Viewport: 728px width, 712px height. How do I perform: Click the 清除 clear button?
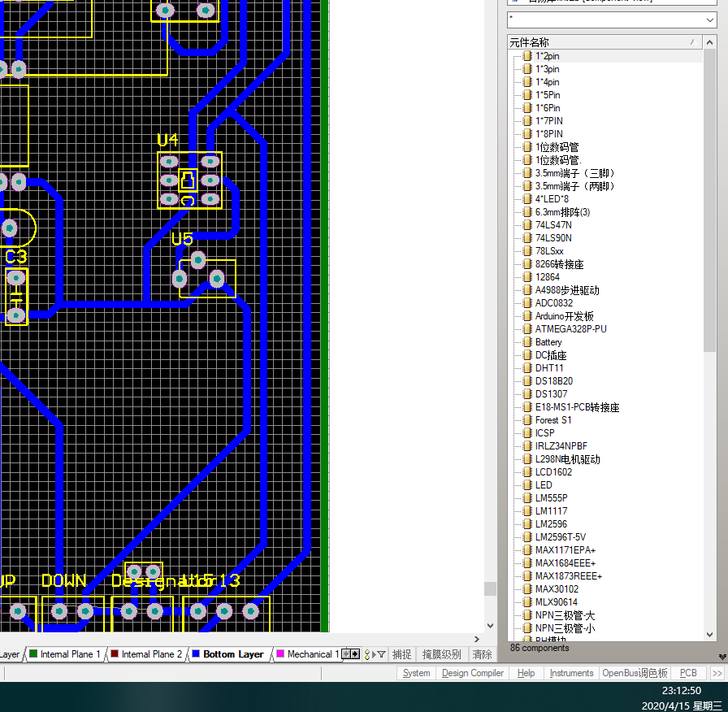(x=482, y=654)
